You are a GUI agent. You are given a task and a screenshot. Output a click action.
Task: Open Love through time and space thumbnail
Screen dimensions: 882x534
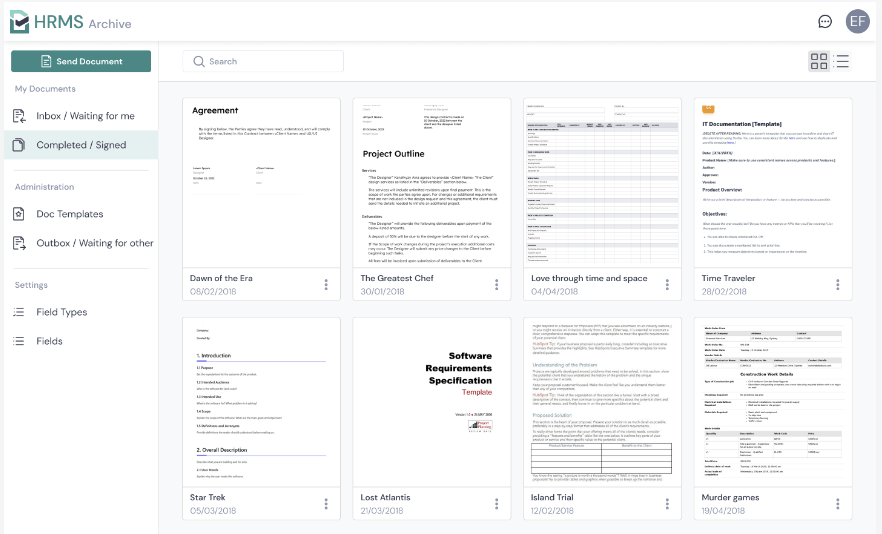(602, 183)
